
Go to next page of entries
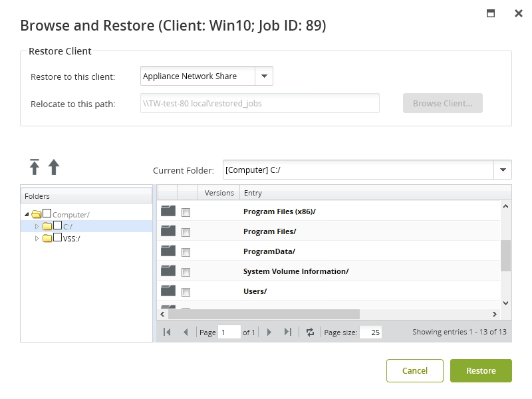click(x=269, y=332)
